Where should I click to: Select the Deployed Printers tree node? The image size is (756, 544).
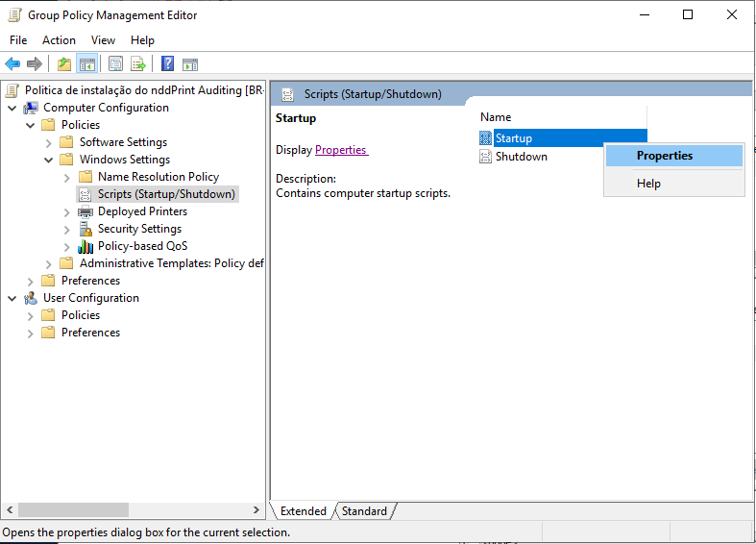coord(142,211)
